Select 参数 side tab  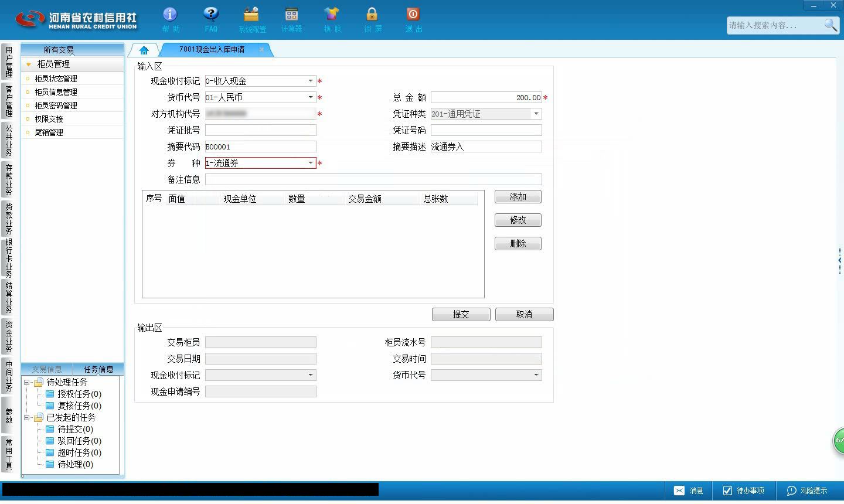[9, 415]
